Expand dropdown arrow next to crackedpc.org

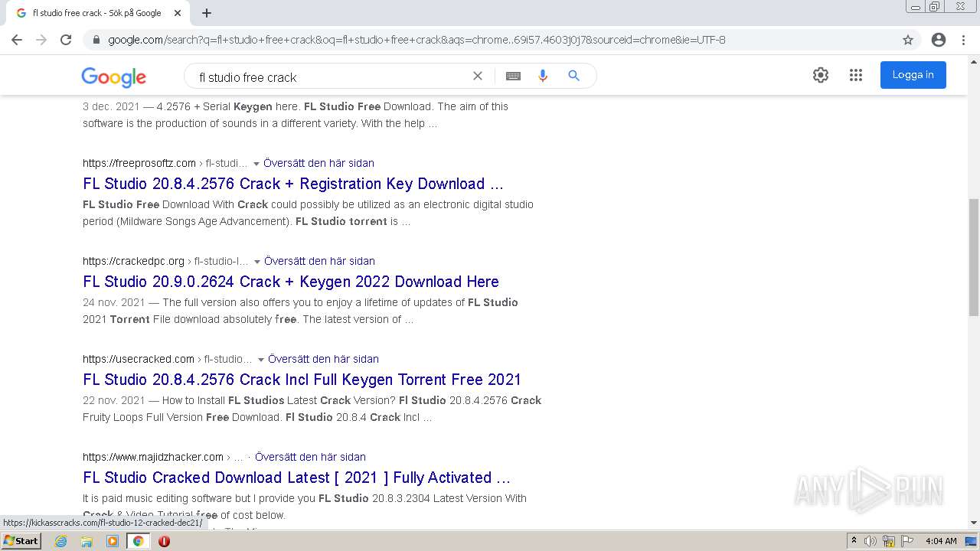coord(257,262)
